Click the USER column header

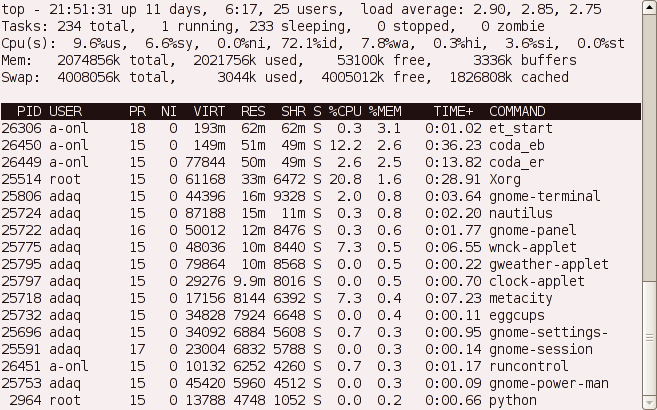coord(65,111)
